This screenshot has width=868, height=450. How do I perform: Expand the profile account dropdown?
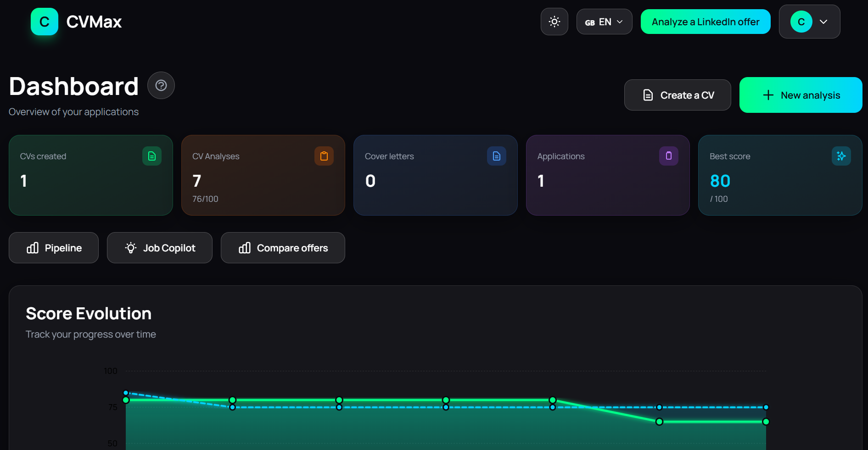point(809,22)
